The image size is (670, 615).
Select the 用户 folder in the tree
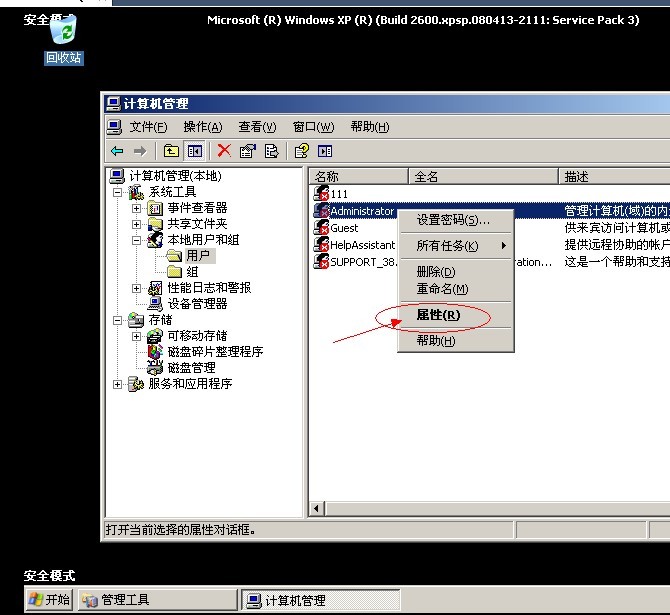pos(198,256)
